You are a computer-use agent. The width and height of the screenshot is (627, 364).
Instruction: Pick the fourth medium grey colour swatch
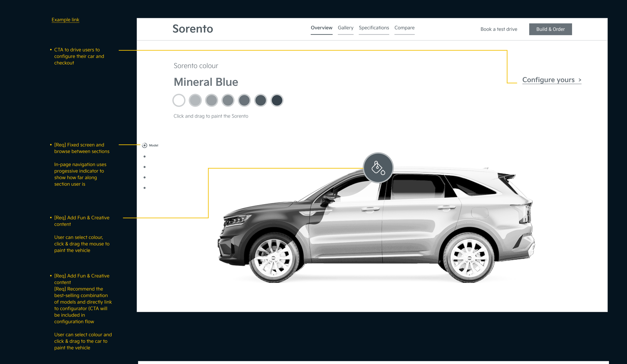coord(228,100)
